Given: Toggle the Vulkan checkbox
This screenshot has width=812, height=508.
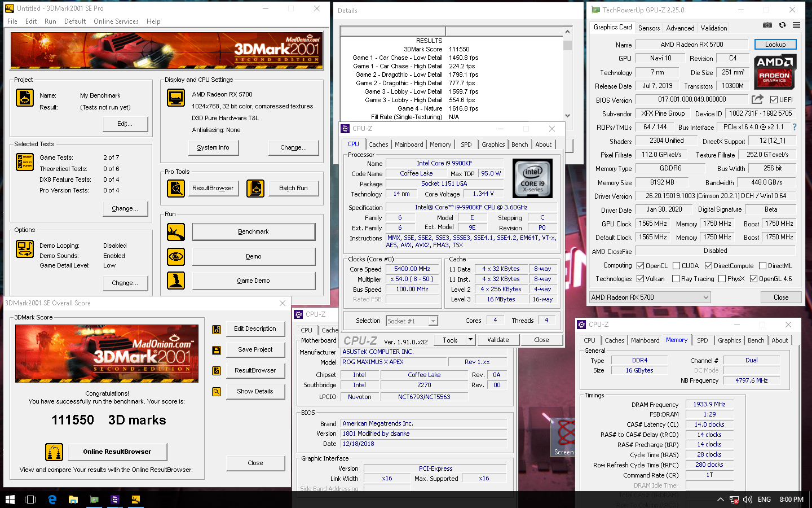Looking at the screenshot, I should pyautogui.click(x=640, y=279).
